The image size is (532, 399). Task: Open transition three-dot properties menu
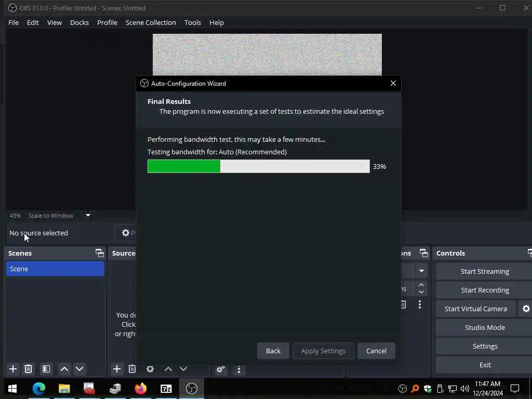[420, 304]
